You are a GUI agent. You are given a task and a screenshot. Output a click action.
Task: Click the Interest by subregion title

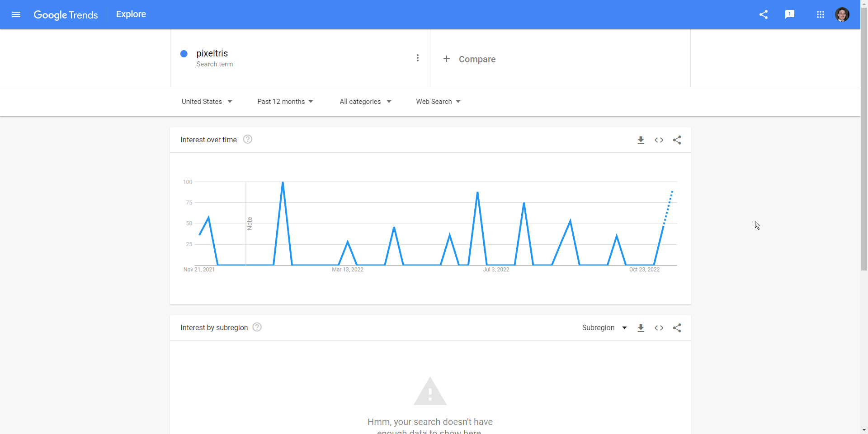[x=214, y=328]
